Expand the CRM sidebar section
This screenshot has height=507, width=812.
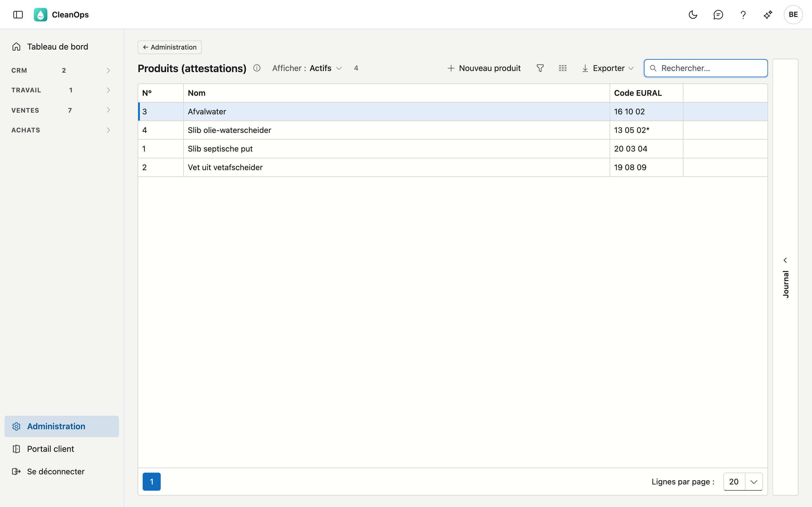61,70
